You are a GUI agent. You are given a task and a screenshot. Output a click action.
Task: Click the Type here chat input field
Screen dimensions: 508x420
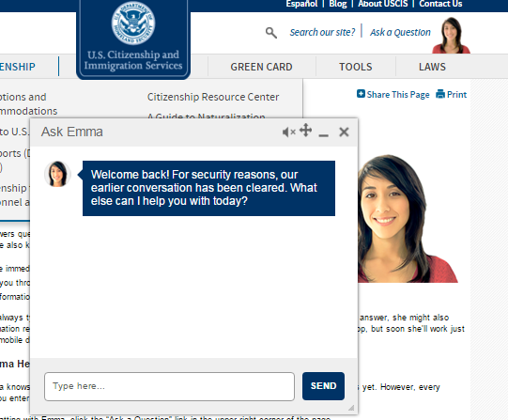point(169,386)
